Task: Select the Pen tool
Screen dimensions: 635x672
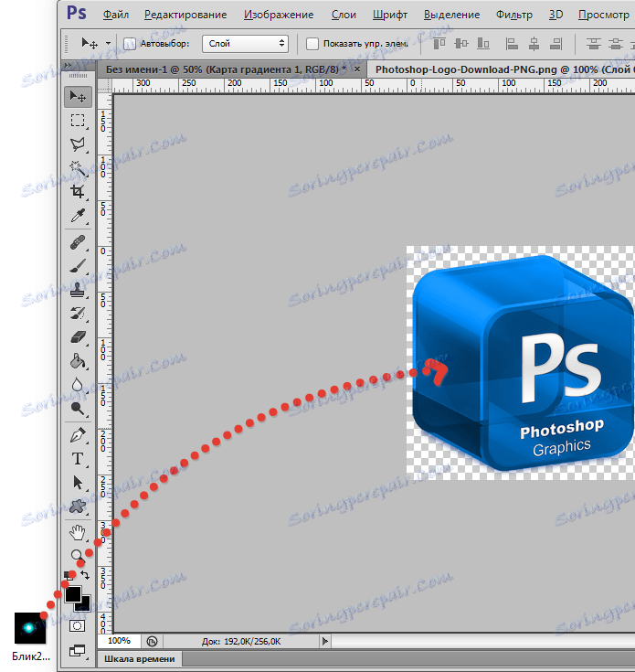Action: pos(78,435)
